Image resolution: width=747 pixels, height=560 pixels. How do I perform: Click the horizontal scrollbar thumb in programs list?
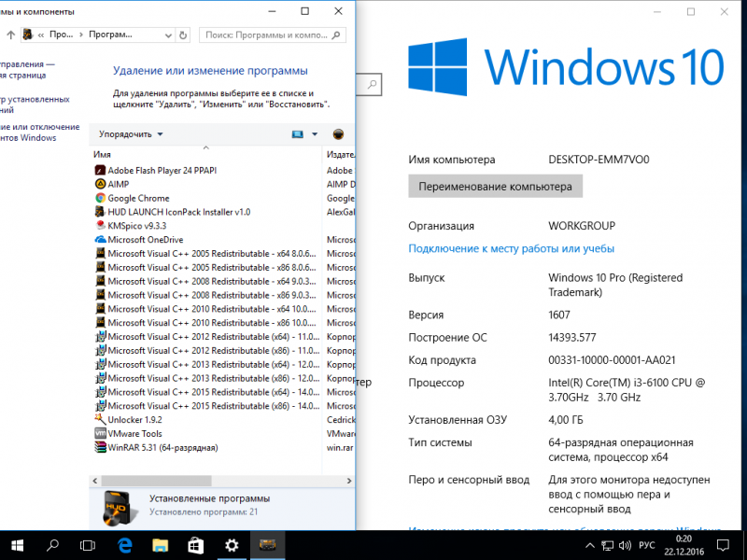(156, 481)
